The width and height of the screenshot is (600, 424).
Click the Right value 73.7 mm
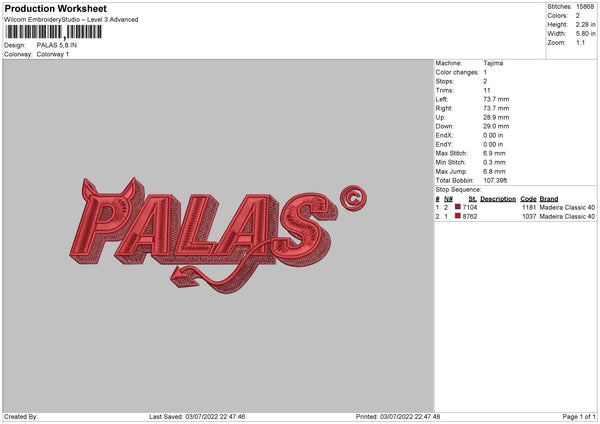click(496, 108)
